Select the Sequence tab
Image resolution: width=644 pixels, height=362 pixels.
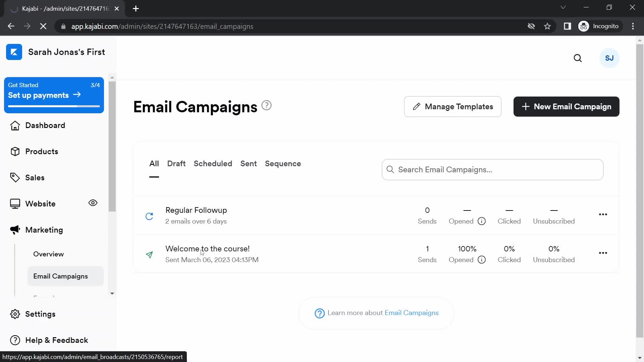pyautogui.click(x=283, y=164)
